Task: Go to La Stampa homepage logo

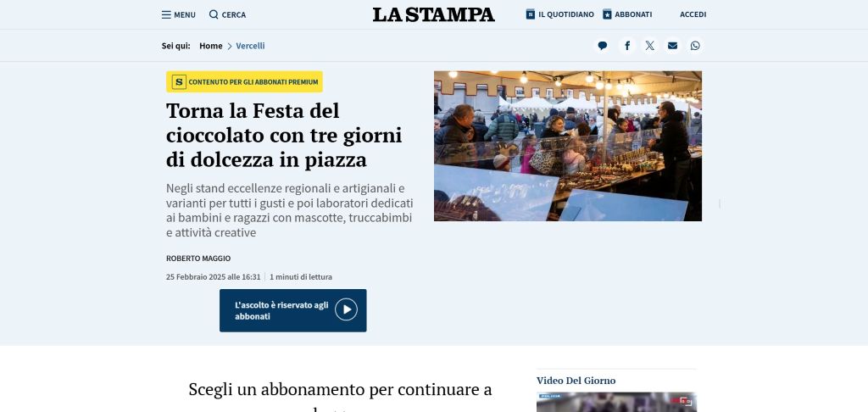Action: click(433, 14)
